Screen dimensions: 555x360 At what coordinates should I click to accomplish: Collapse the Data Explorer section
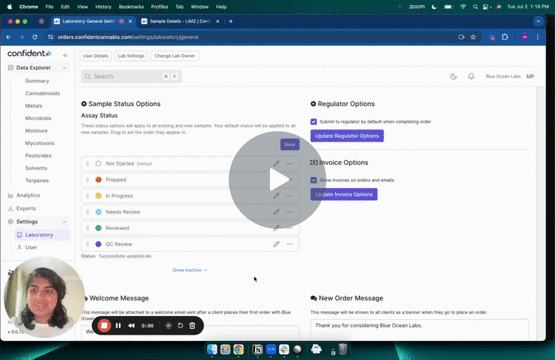[x=64, y=68]
